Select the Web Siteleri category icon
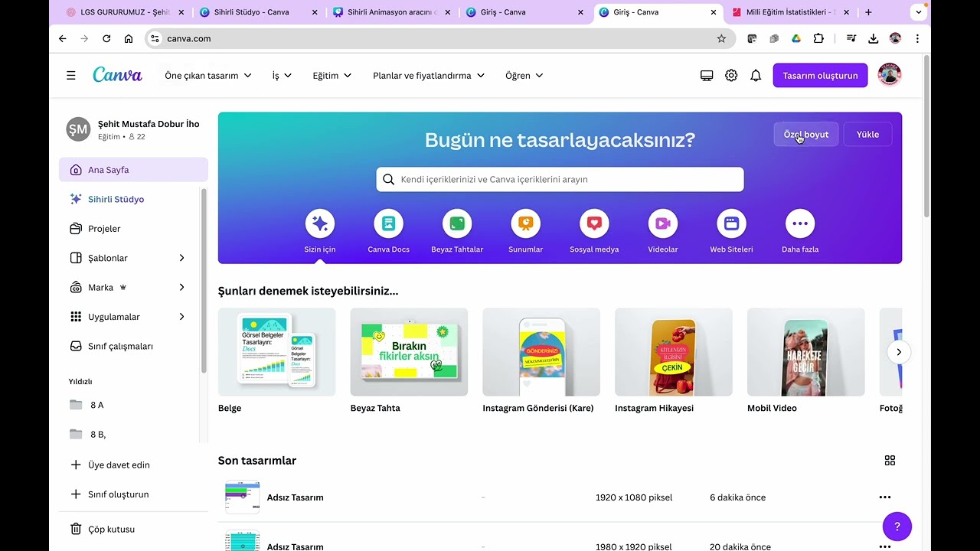 731,223
